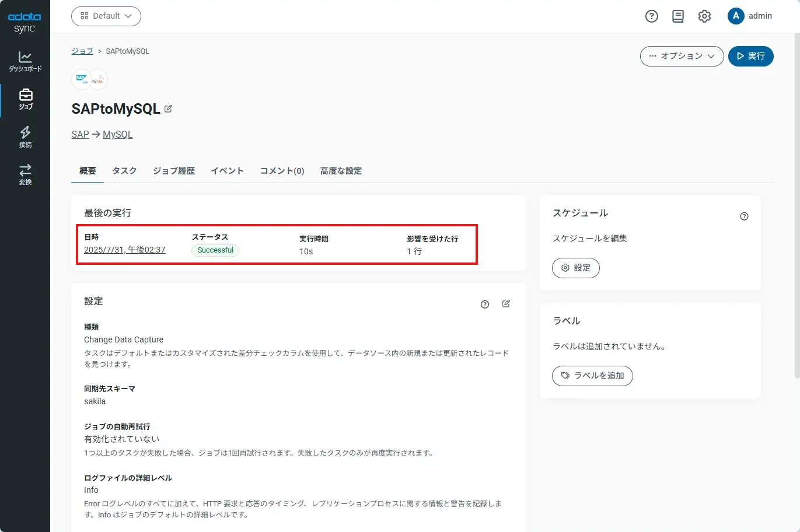Image resolution: width=800 pixels, height=532 pixels.
Task: Click the Change Data Capture value
Action: [x=124, y=339]
